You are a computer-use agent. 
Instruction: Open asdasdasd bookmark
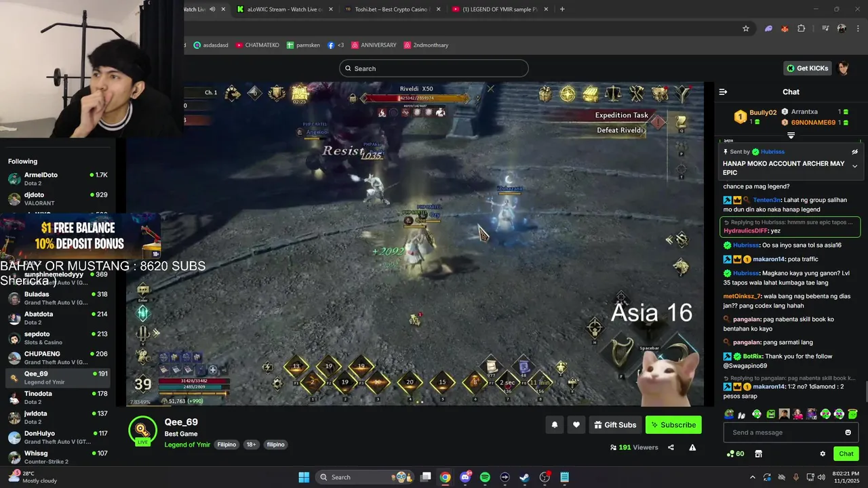pyautogui.click(x=211, y=45)
